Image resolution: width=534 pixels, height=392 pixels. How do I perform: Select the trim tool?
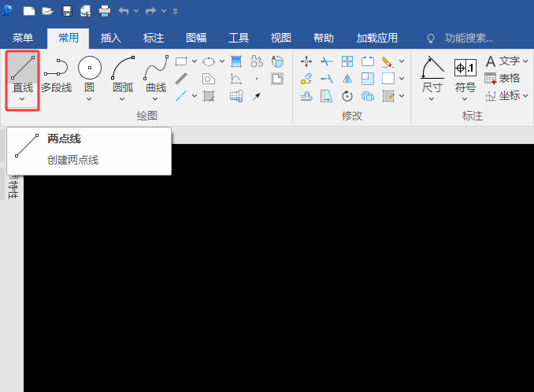point(327,61)
